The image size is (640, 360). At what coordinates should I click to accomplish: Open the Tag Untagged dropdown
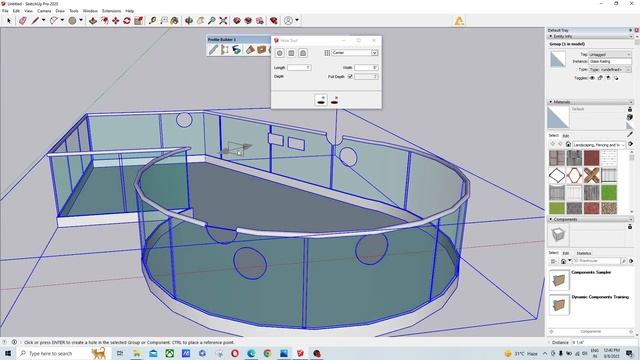coord(610,54)
